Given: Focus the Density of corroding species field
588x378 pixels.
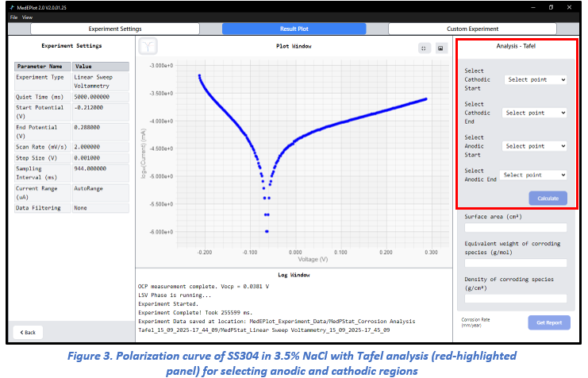Looking at the screenshot, I should pos(516,299).
